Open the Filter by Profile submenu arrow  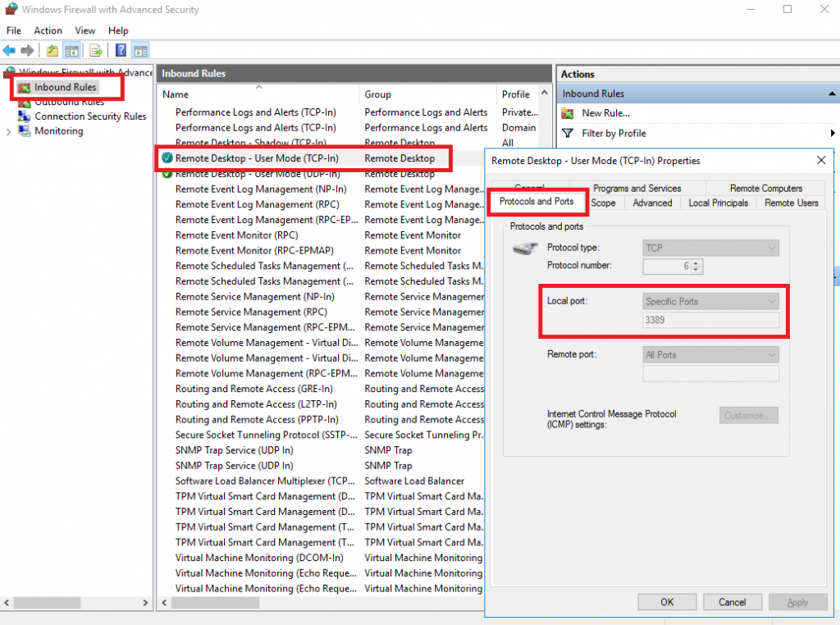point(832,133)
